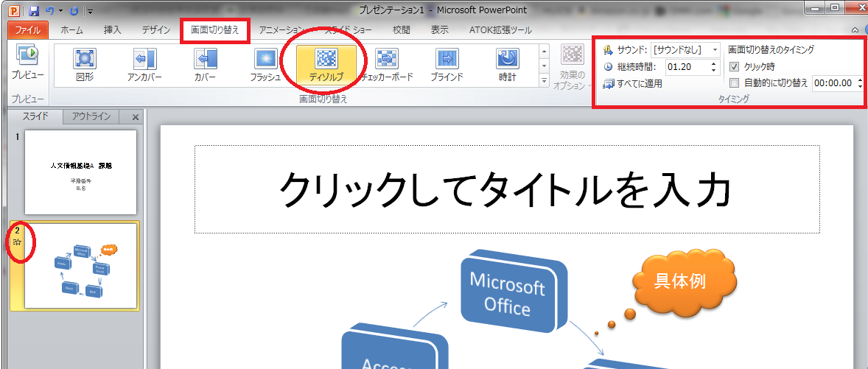The image size is (868, 369).
Task: Select slide 2 thumbnail
Action: coord(81,266)
